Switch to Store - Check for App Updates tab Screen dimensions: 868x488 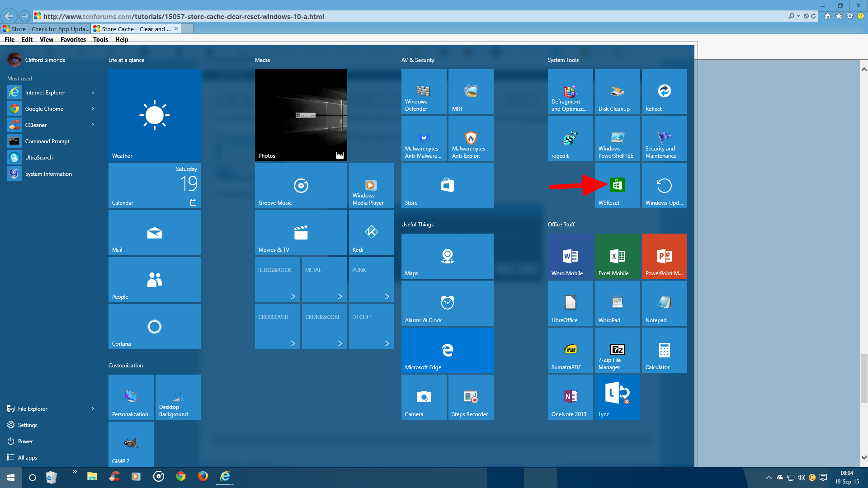point(46,29)
